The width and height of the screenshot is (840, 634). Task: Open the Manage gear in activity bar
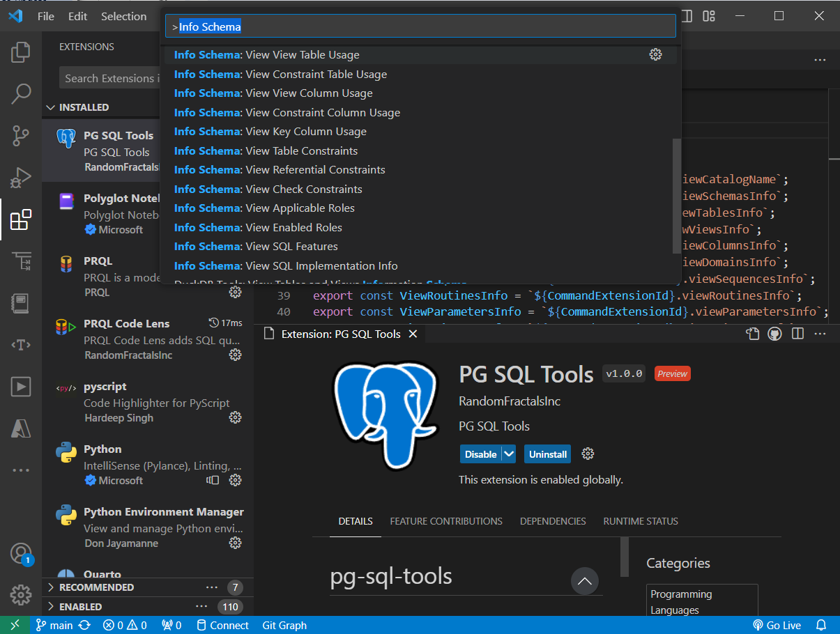[21, 595]
